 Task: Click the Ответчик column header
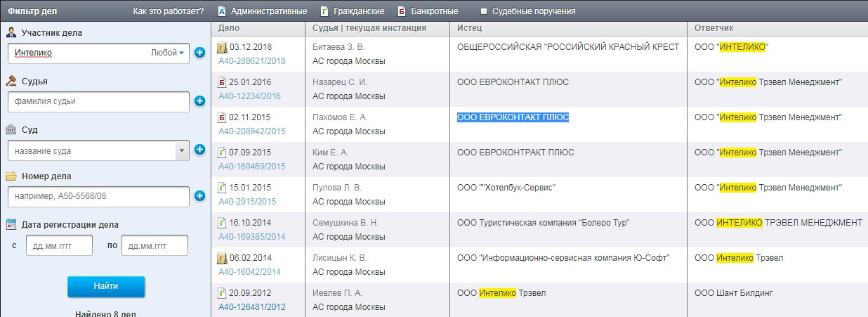(x=714, y=28)
